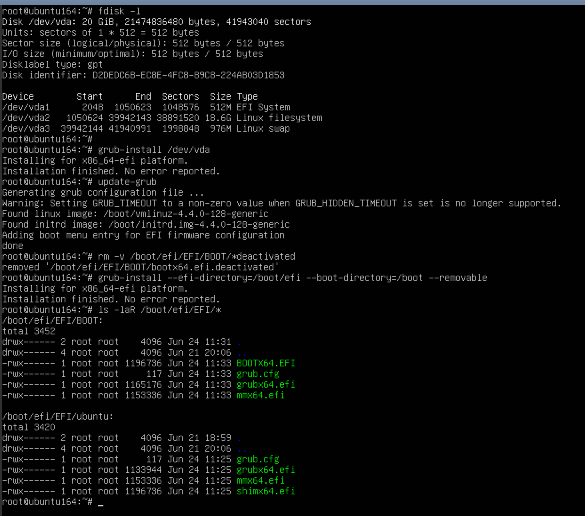Click 'Linux swap' type text

[x=263, y=129]
